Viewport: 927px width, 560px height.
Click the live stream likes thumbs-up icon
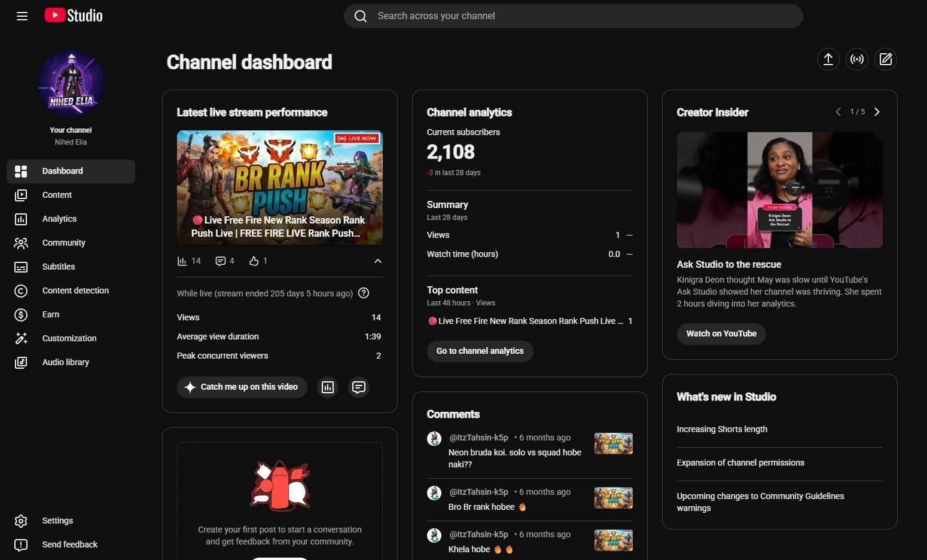click(254, 261)
